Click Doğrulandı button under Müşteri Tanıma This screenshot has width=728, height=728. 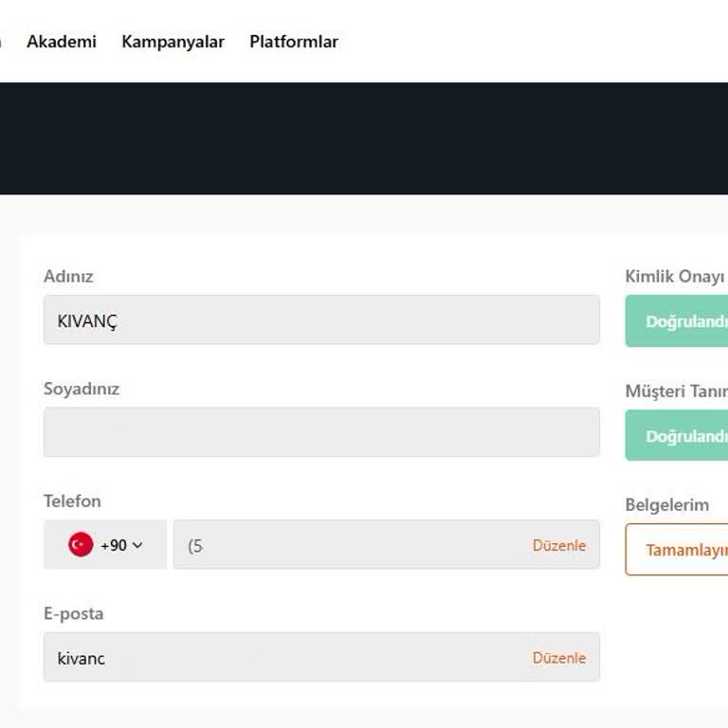point(677,435)
